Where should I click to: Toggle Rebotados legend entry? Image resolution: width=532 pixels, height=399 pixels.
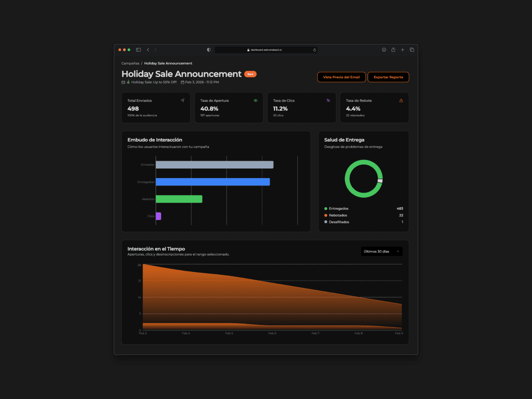(337, 215)
